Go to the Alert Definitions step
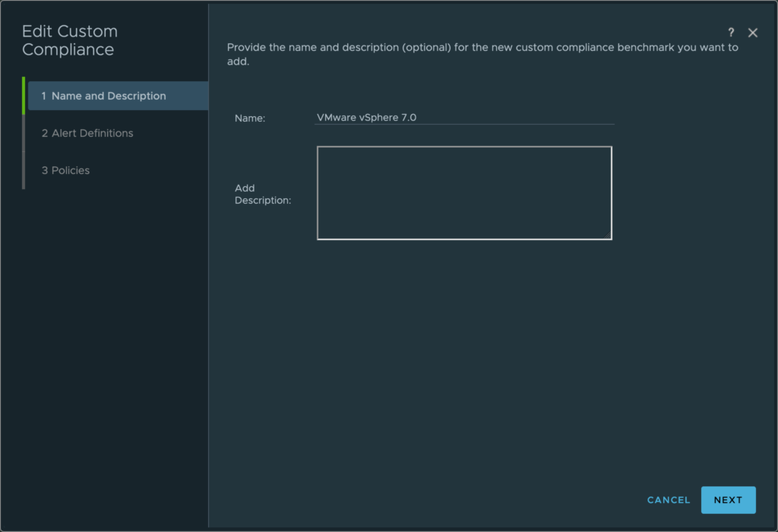Screen dimensions: 778x532 point(87,133)
